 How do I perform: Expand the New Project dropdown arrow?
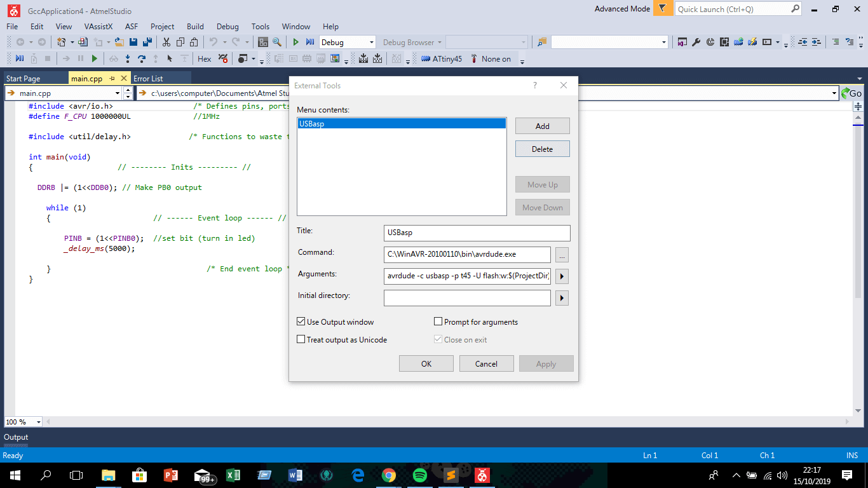72,43
